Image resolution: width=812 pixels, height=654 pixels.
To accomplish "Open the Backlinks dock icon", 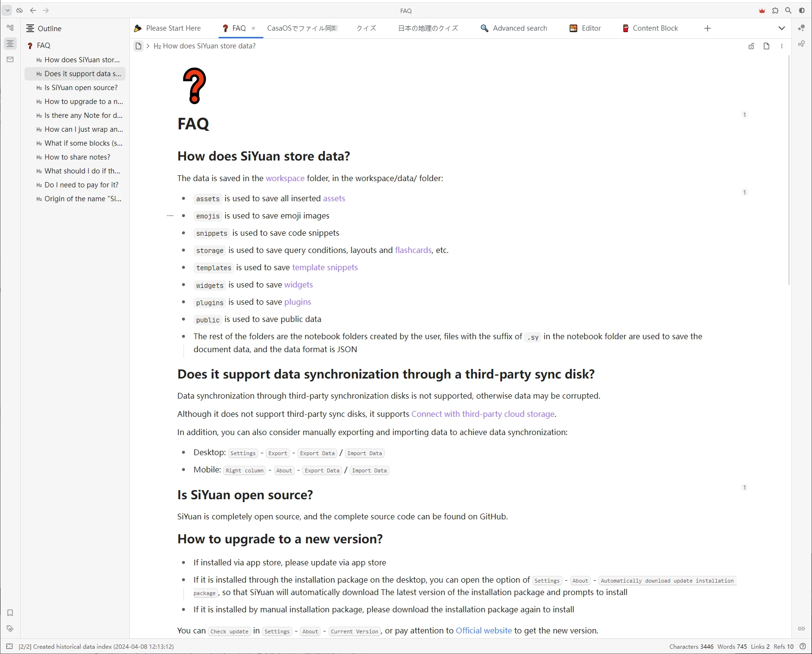I will point(801,628).
